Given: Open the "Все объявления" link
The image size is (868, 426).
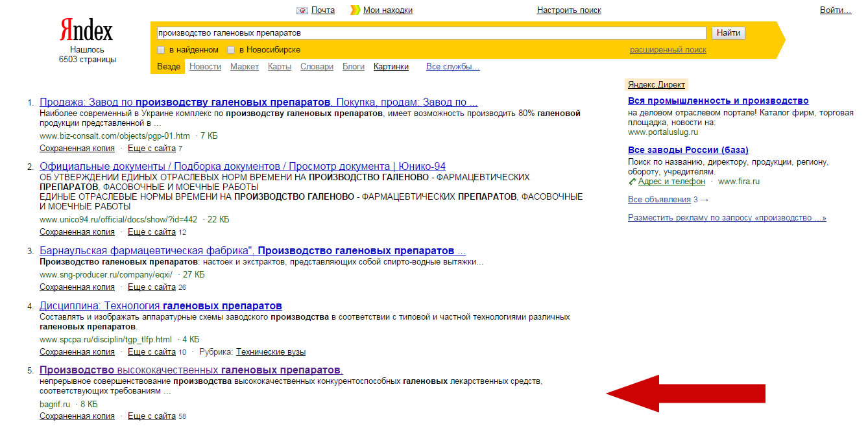Looking at the screenshot, I should (x=659, y=200).
